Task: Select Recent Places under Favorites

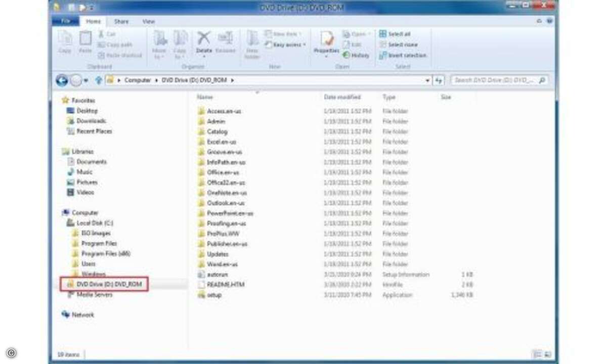Action: click(x=89, y=131)
